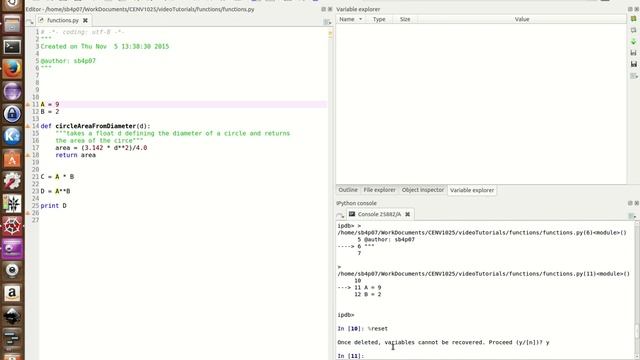Click the 'def circleAreaFromDiameter(d):' line
This screenshot has width=640, height=360.
coord(96,126)
